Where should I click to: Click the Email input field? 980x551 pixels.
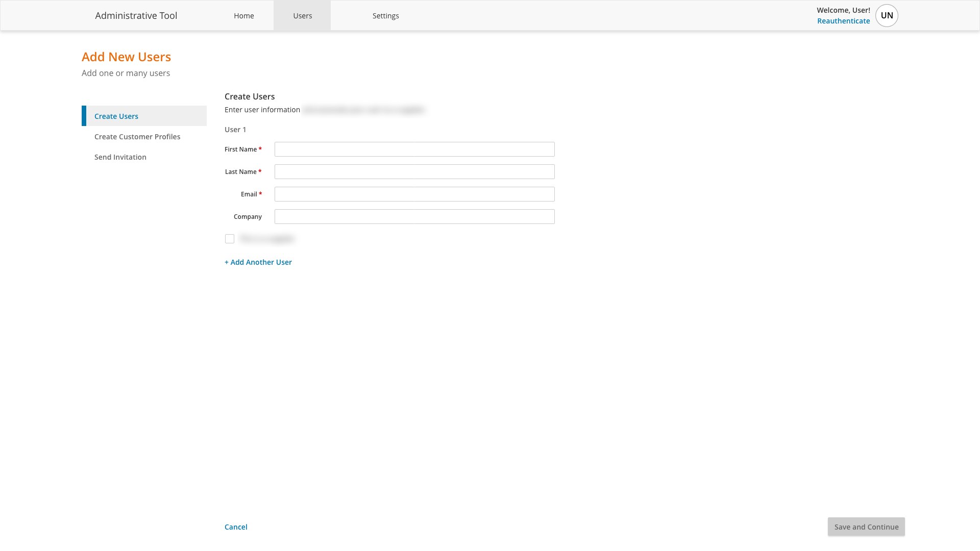(414, 194)
